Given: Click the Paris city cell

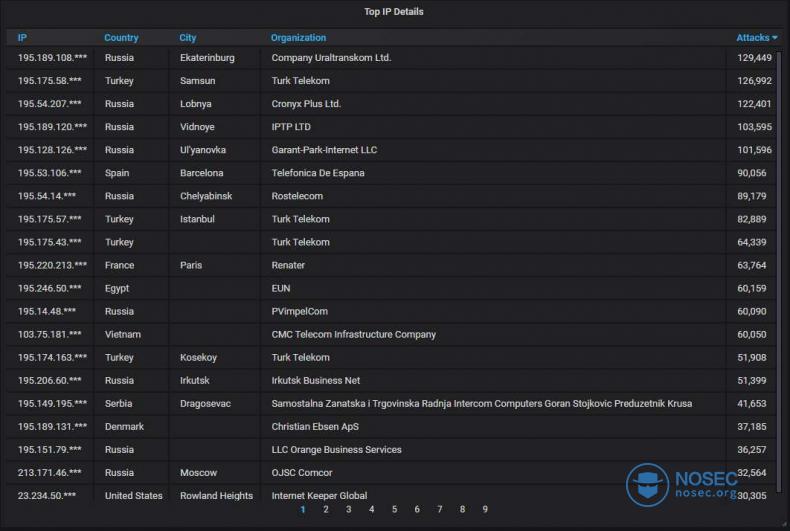Looking at the screenshot, I should coord(191,266).
